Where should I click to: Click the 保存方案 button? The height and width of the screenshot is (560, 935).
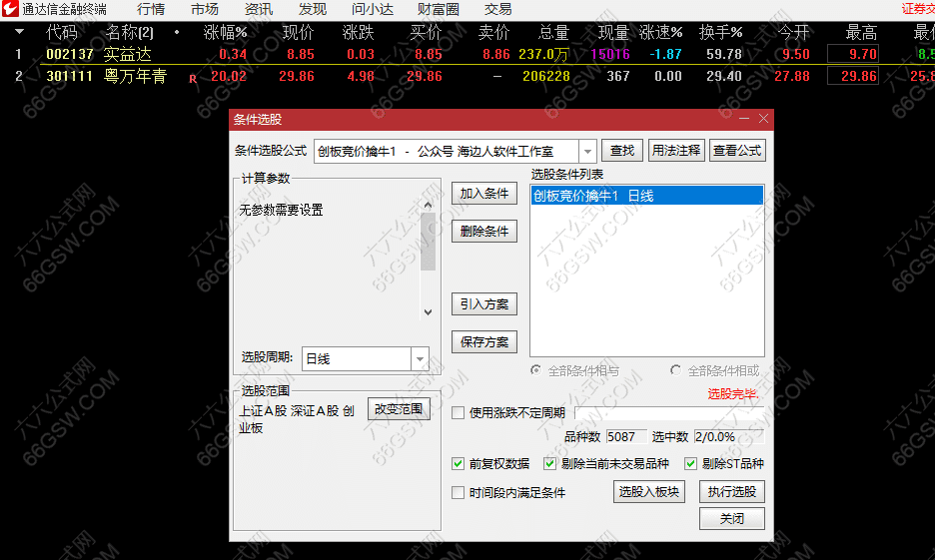click(484, 342)
